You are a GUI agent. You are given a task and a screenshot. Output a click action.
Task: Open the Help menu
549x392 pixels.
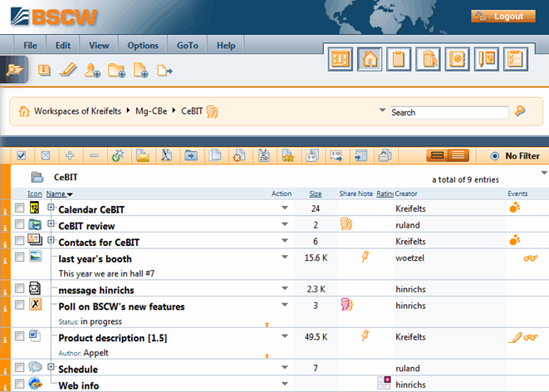tap(226, 46)
